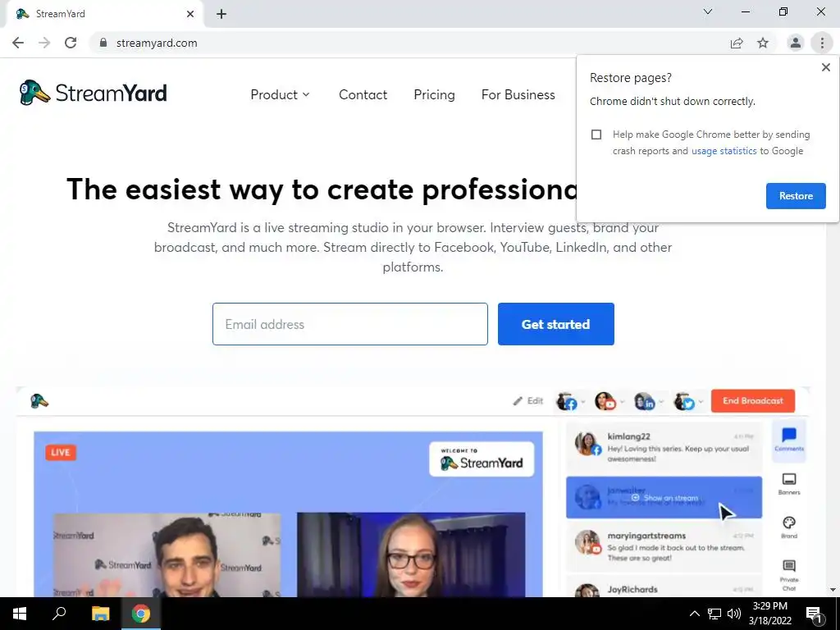Close the StreamYard tab
The height and width of the screenshot is (630, 840).
pos(190,14)
